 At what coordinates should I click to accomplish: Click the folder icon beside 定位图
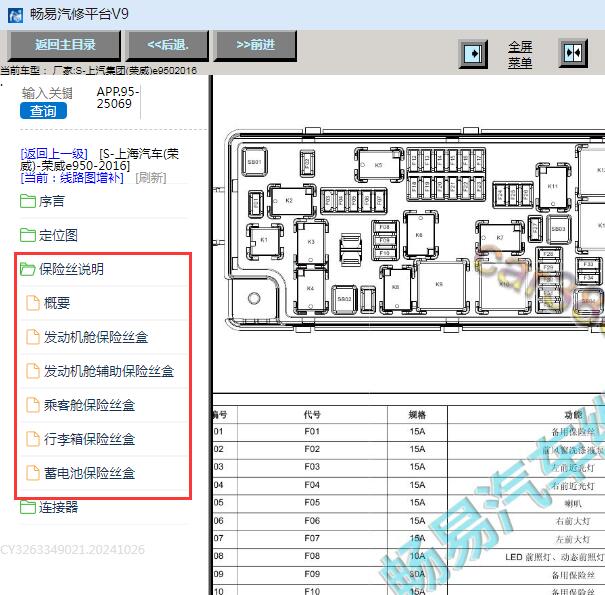click(28, 235)
